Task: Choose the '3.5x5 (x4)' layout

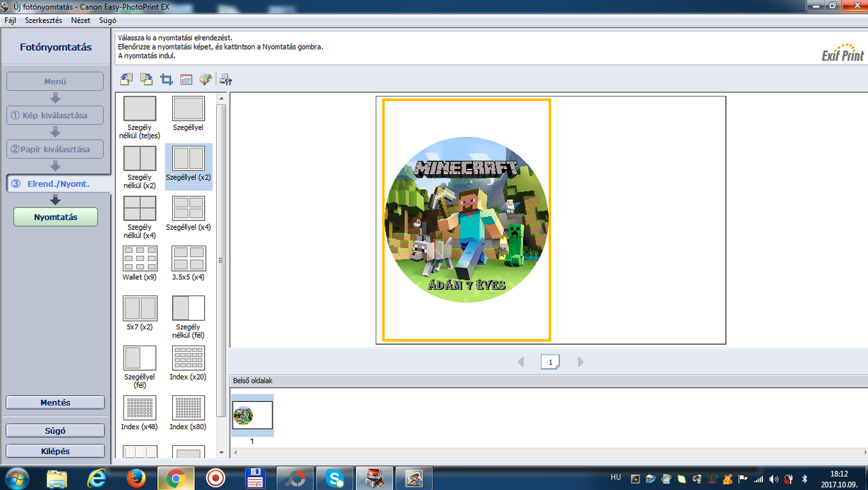Action: tap(189, 263)
